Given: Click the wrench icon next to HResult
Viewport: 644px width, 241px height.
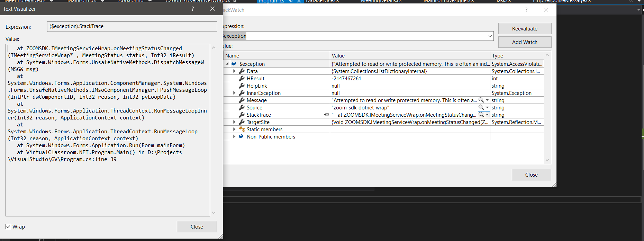Looking at the screenshot, I should click(242, 78).
